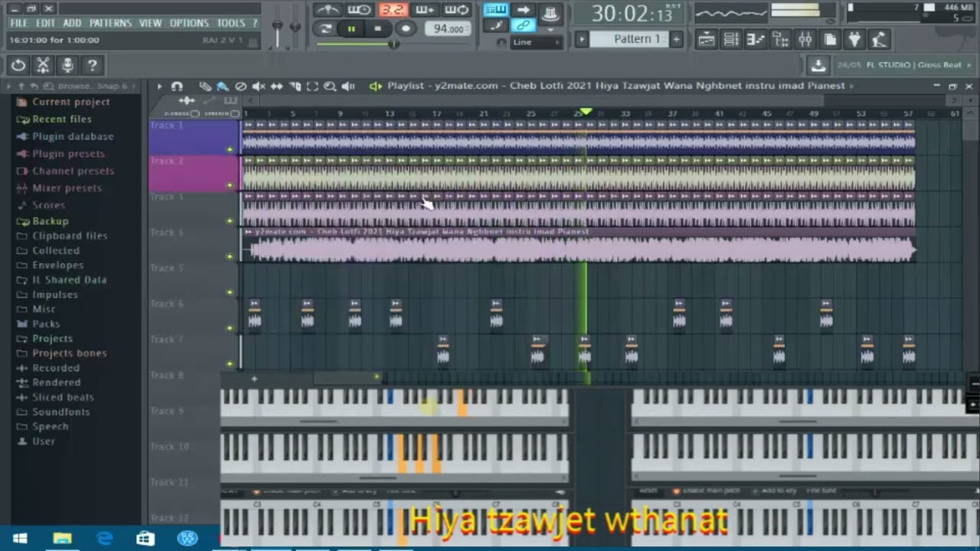
Task: Toggle the Playlist snap magnet icon
Action: (x=177, y=86)
